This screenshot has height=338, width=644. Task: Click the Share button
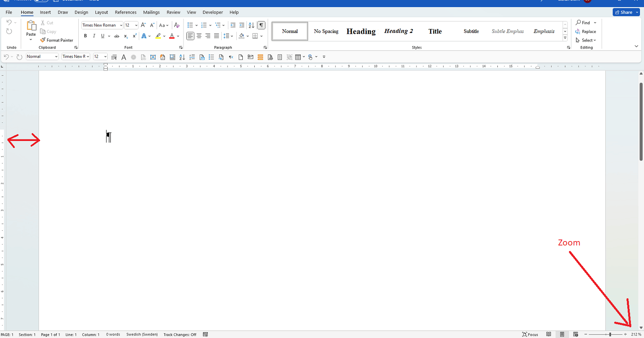coord(624,12)
